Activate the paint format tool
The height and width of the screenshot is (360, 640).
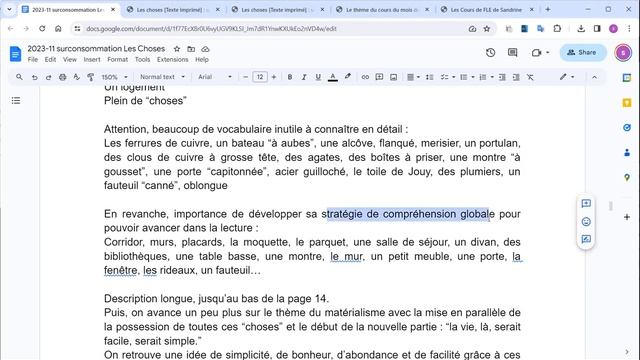click(91, 77)
